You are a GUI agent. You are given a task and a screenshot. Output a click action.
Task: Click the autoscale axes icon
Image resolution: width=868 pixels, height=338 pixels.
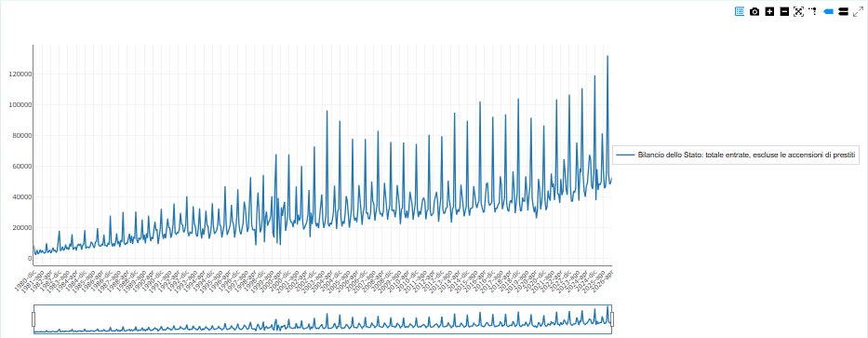click(798, 11)
